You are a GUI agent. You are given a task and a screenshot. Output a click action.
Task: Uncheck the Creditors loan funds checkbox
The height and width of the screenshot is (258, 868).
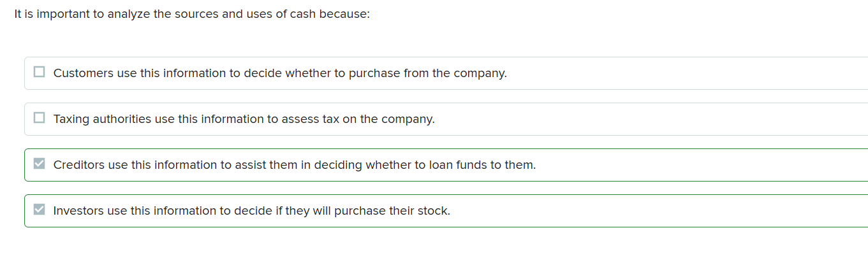coord(40,164)
